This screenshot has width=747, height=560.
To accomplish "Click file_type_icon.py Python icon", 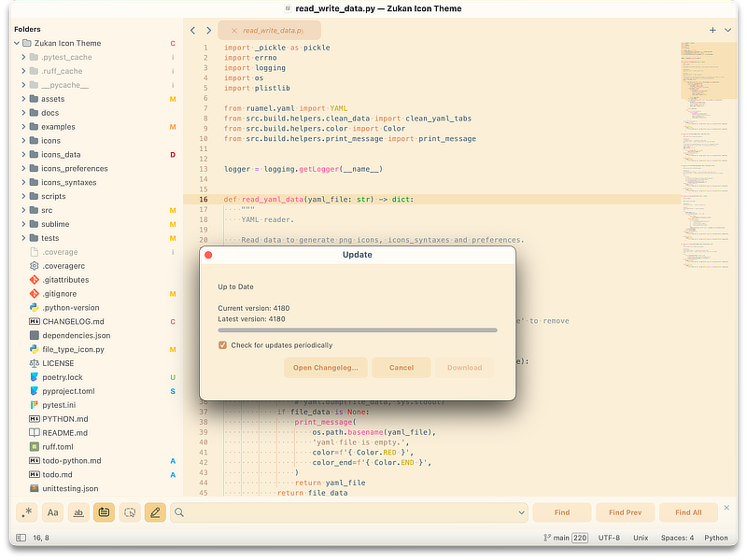I will click(35, 349).
